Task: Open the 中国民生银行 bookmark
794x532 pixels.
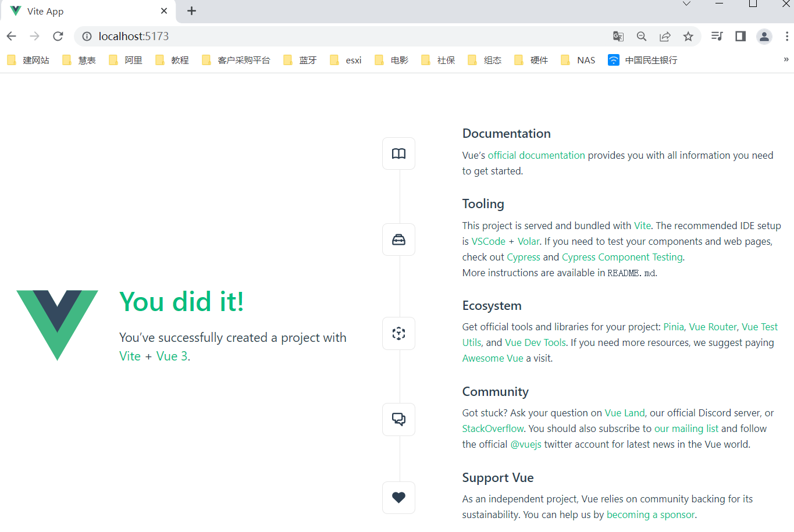Action: pos(643,60)
